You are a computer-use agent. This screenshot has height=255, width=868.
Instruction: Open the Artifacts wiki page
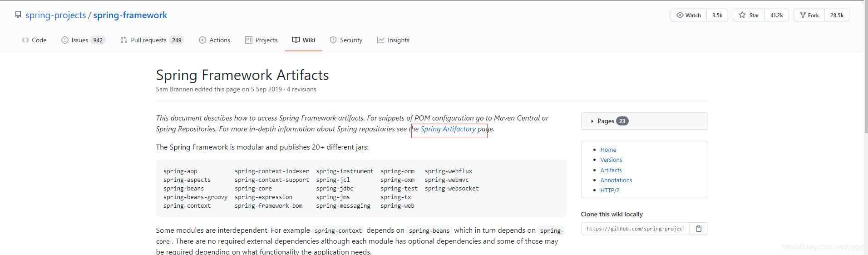[611, 170]
